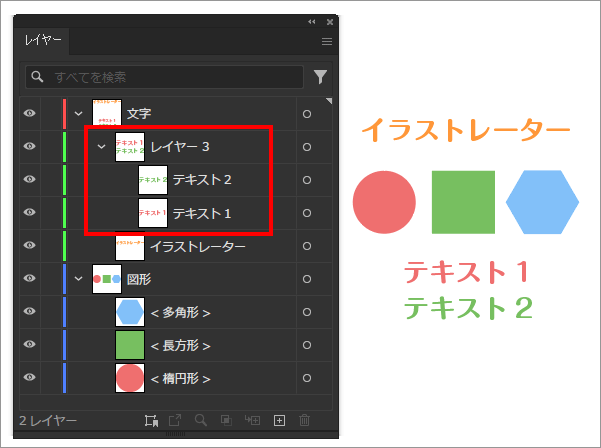The height and width of the screenshot is (448, 601).
Task: Click create new sublayer icon
Action: [253, 420]
